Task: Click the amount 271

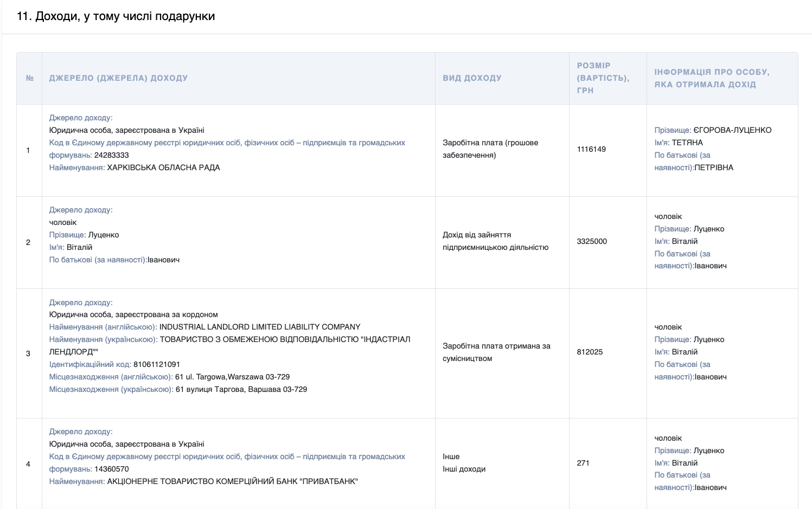Action: [x=583, y=463]
